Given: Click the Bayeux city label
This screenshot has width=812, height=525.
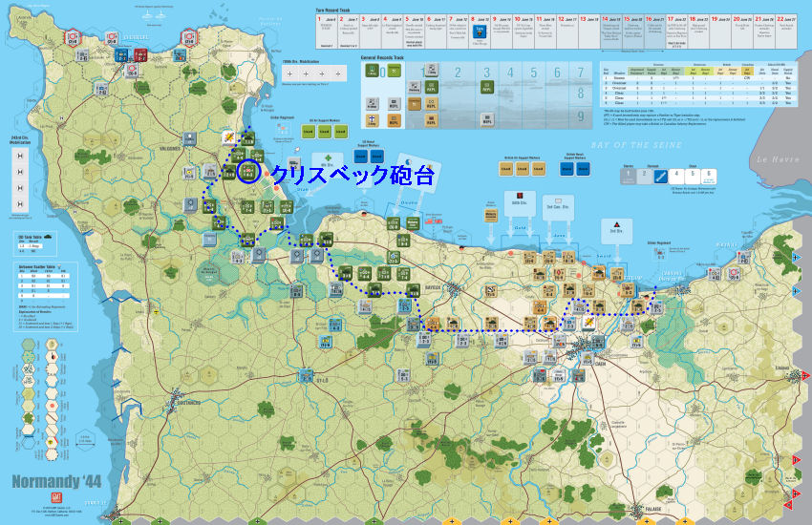Looking at the screenshot, I should 433,287.
